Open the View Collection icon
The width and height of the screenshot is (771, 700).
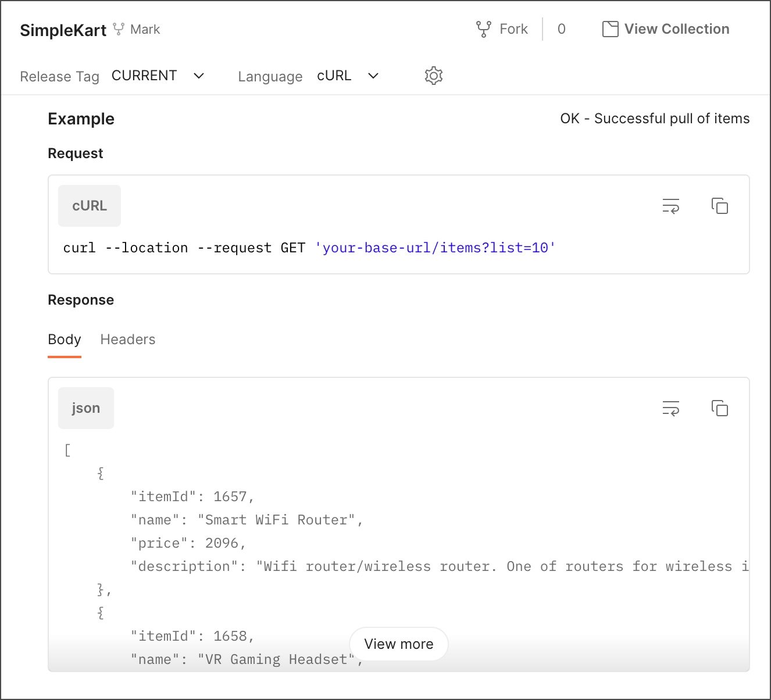[610, 29]
